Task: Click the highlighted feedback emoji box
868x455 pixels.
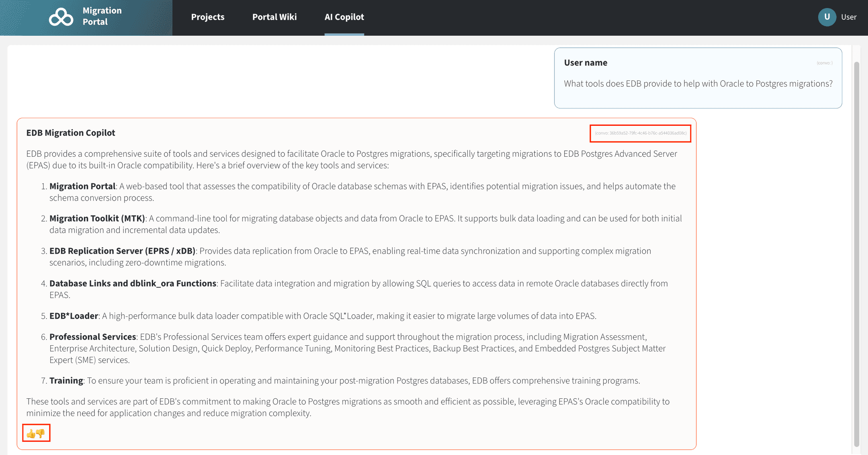Action: coord(36,433)
